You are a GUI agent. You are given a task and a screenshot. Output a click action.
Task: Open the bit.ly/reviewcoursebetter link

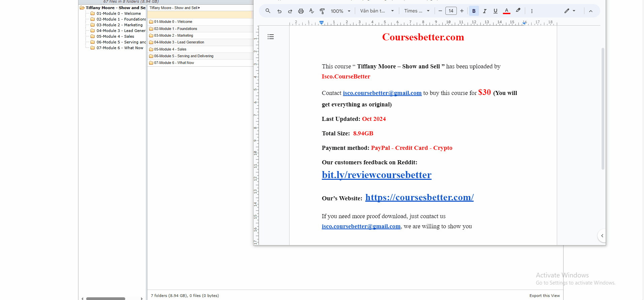pyautogui.click(x=376, y=175)
